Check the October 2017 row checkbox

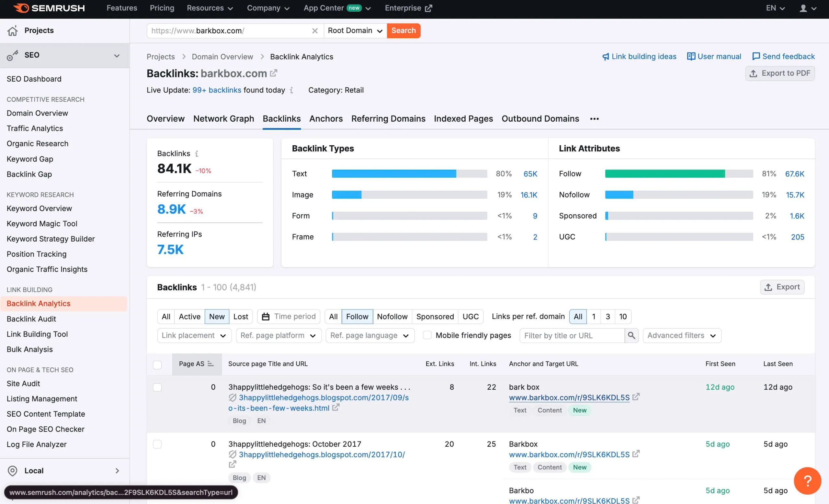pos(157,444)
